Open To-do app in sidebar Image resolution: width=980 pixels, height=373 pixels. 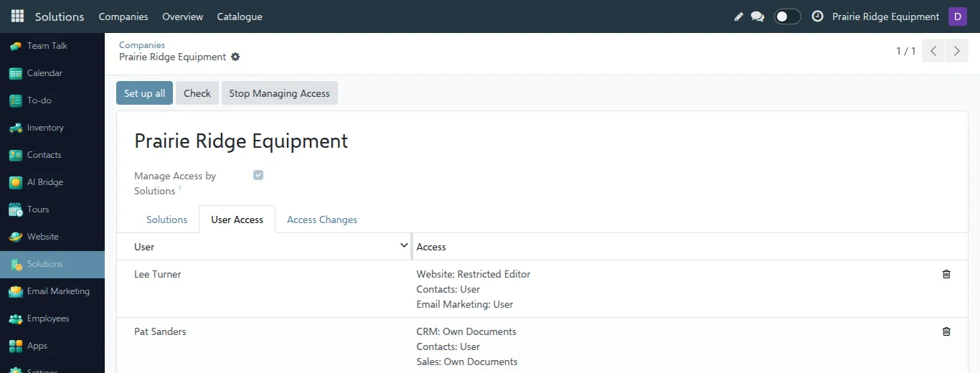(52, 100)
